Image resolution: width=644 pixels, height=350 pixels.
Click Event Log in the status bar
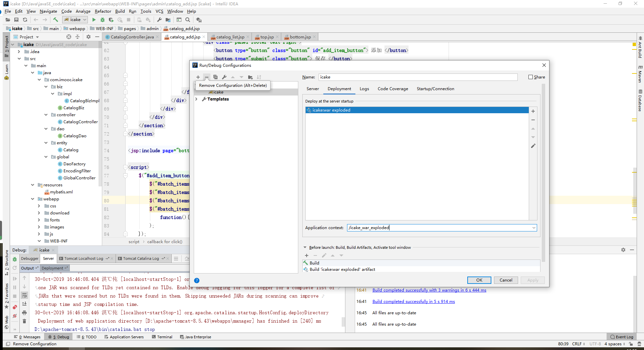622,337
